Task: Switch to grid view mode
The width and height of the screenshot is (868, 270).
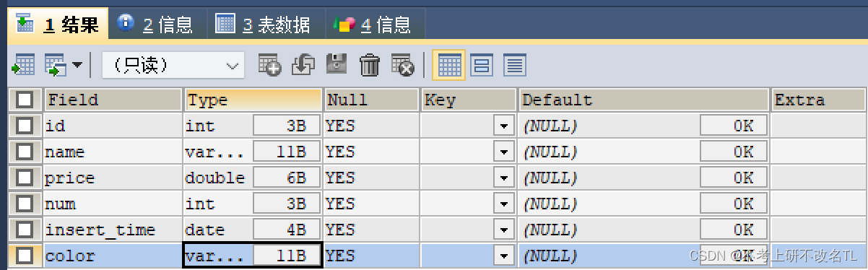Action: 449,65
